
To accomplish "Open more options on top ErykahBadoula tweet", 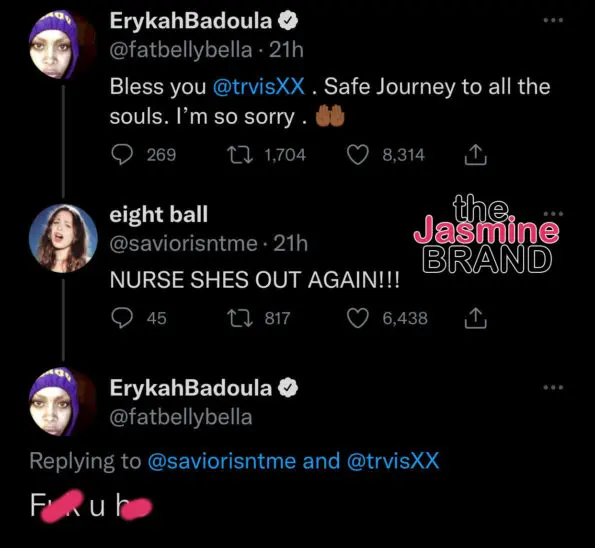I will pos(553,20).
